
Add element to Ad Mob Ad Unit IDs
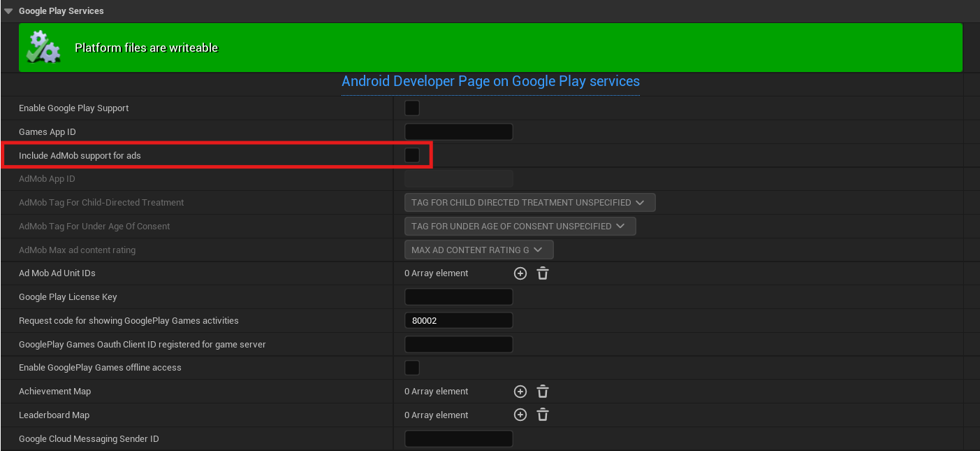pyautogui.click(x=520, y=273)
